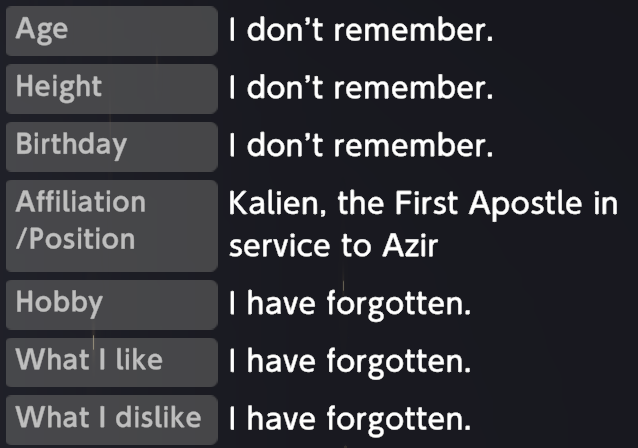Click the Age label cell
Viewport: 638px width, 448px height.
point(110,30)
